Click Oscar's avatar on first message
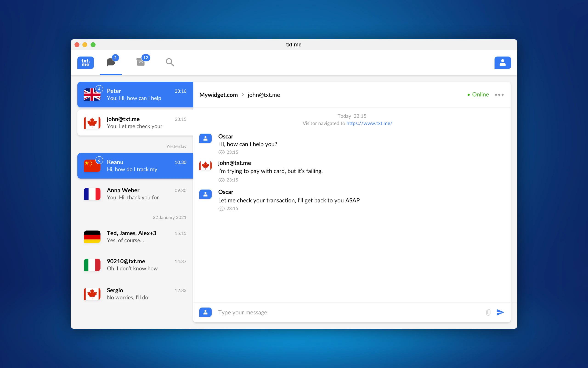The width and height of the screenshot is (588, 368). coord(205,138)
